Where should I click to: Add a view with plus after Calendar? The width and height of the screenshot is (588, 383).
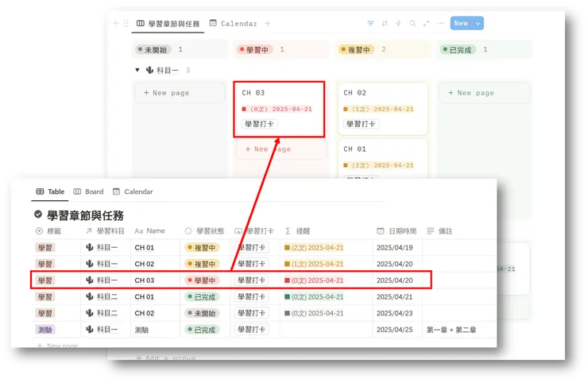coord(267,23)
